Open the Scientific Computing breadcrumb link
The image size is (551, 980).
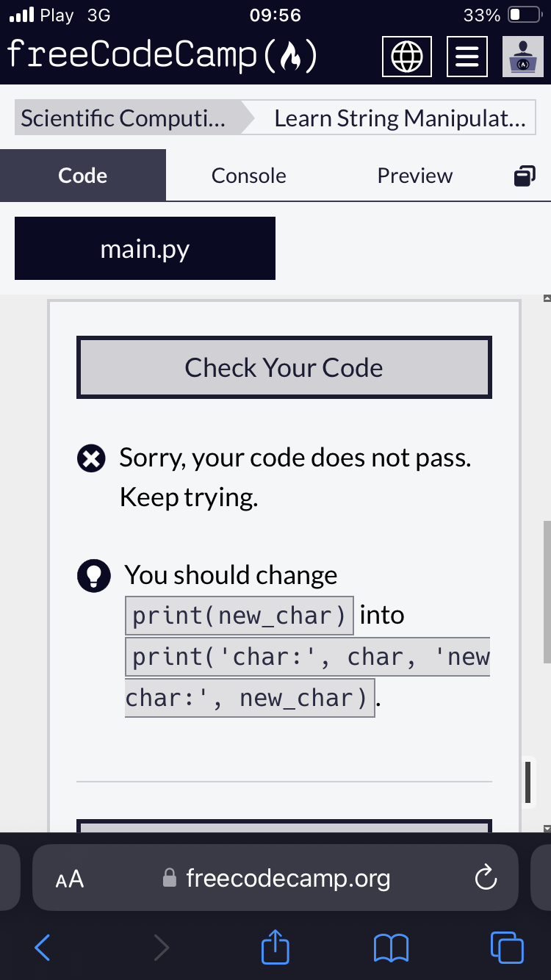click(x=125, y=118)
